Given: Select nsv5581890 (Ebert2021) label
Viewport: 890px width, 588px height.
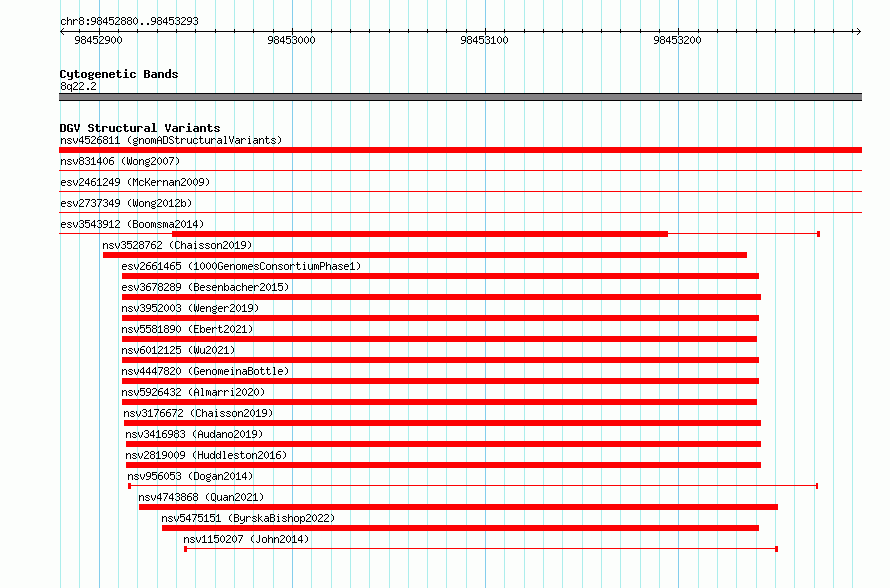Looking at the screenshot, I should coord(187,329).
